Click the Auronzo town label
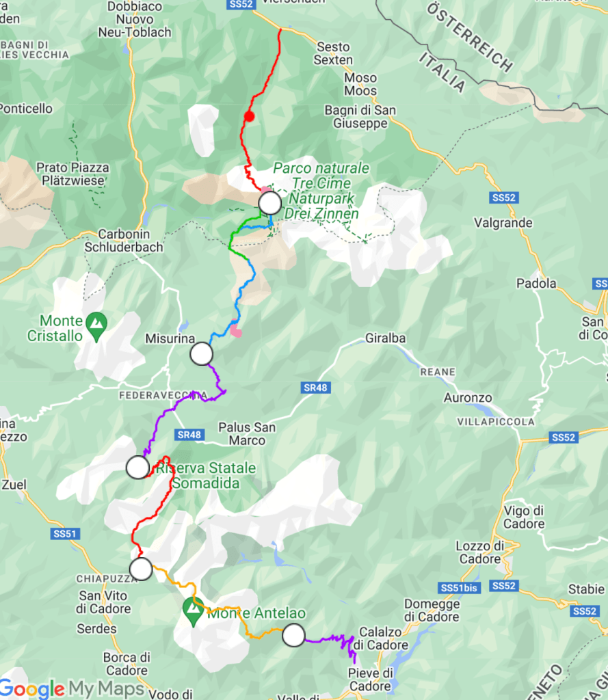This screenshot has width=608, height=700. click(468, 398)
